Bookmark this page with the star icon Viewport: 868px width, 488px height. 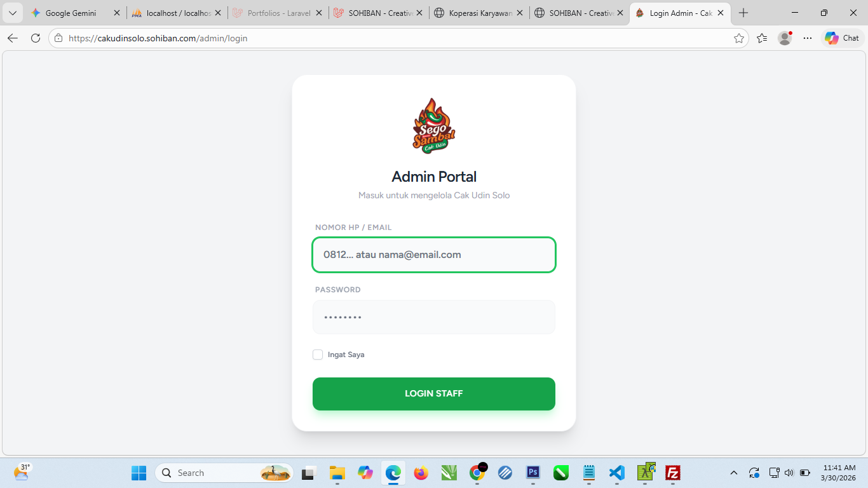click(x=739, y=38)
